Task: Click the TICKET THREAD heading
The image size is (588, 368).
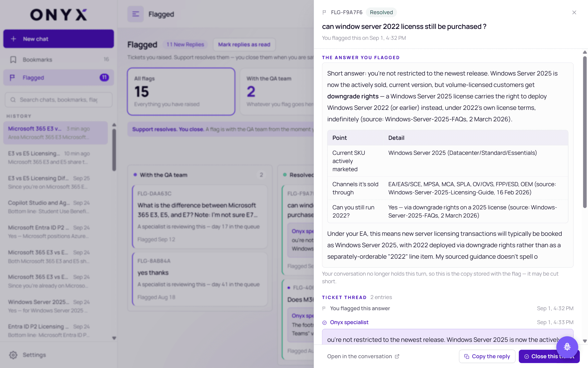Action: (x=344, y=297)
